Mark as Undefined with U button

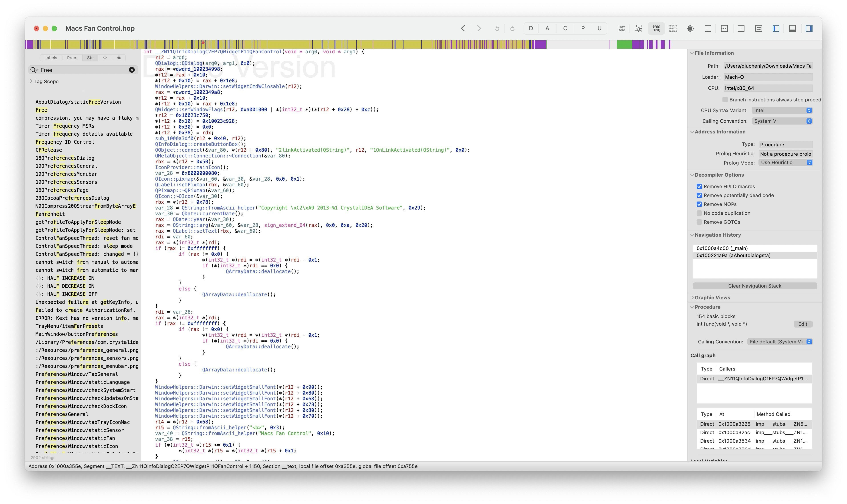click(599, 28)
